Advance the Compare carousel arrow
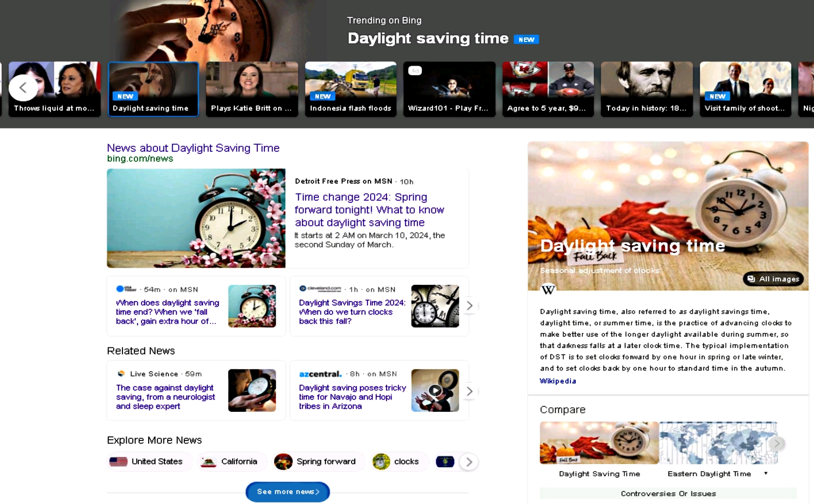This screenshot has height=504, width=814. click(777, 444)
